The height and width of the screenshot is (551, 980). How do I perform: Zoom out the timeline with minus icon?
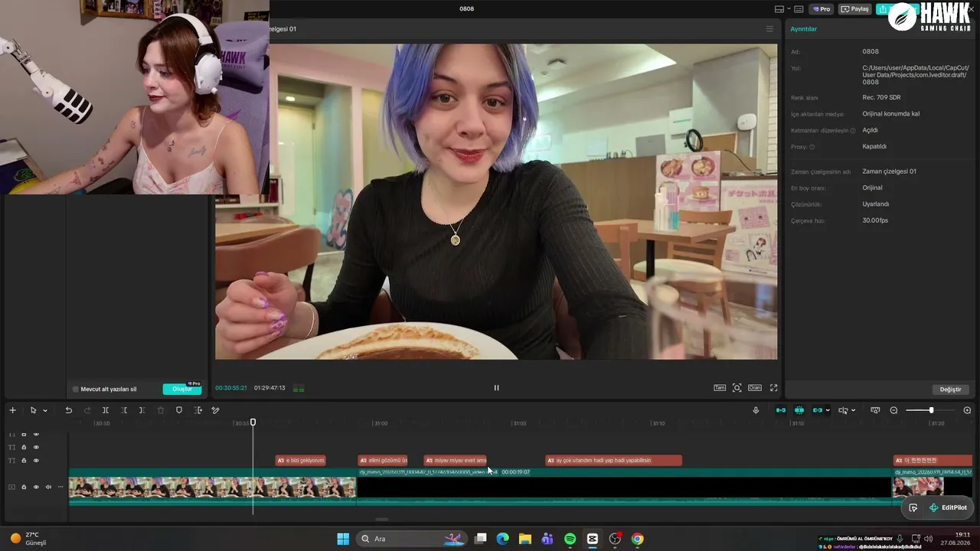click(x=893, y=410)
